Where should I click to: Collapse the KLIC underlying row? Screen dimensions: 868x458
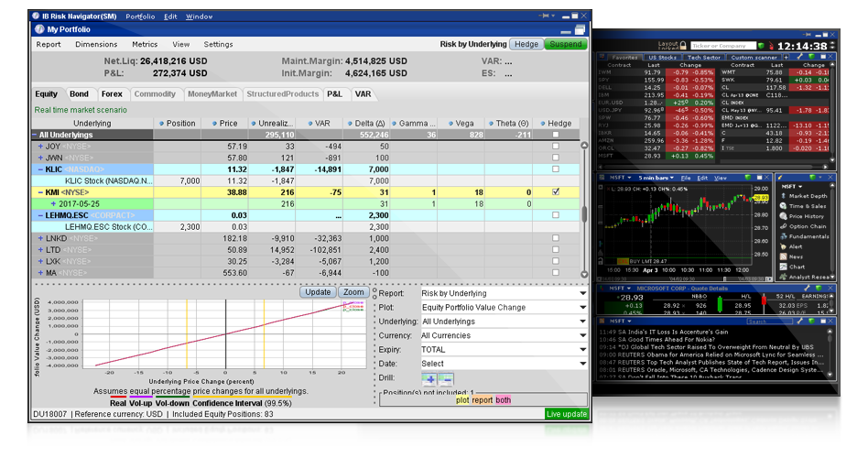[x=40, y=169]
